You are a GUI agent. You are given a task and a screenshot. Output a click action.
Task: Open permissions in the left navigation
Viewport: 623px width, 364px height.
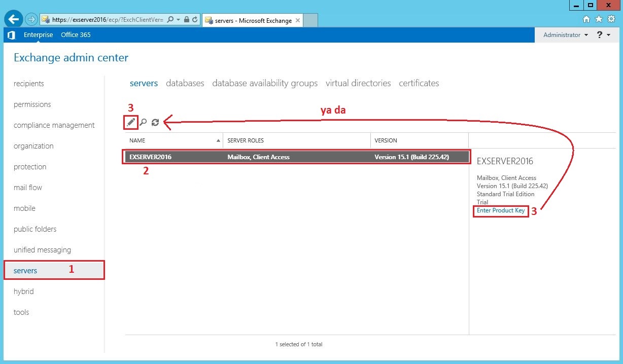pyautogui.click(x=32, y=104)
